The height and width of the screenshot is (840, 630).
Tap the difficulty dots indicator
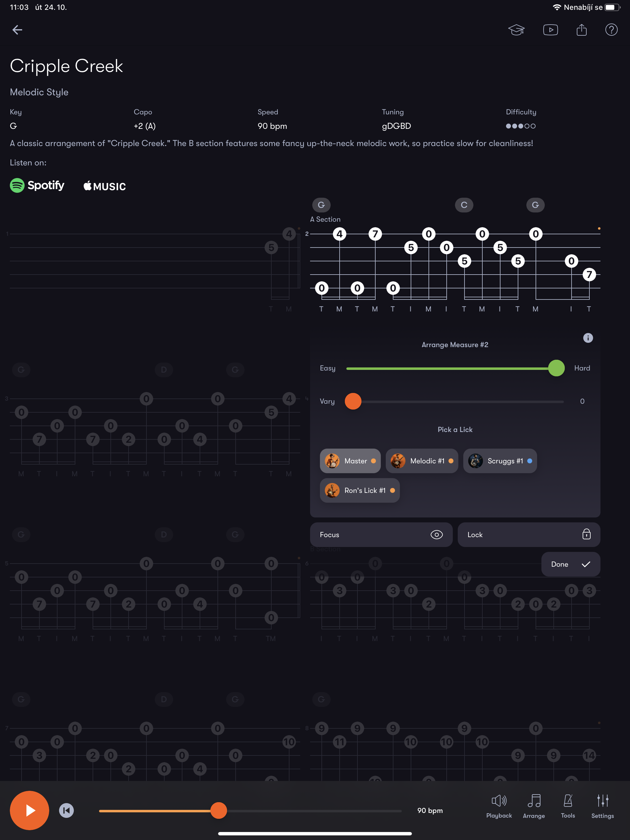coord(520,126)
